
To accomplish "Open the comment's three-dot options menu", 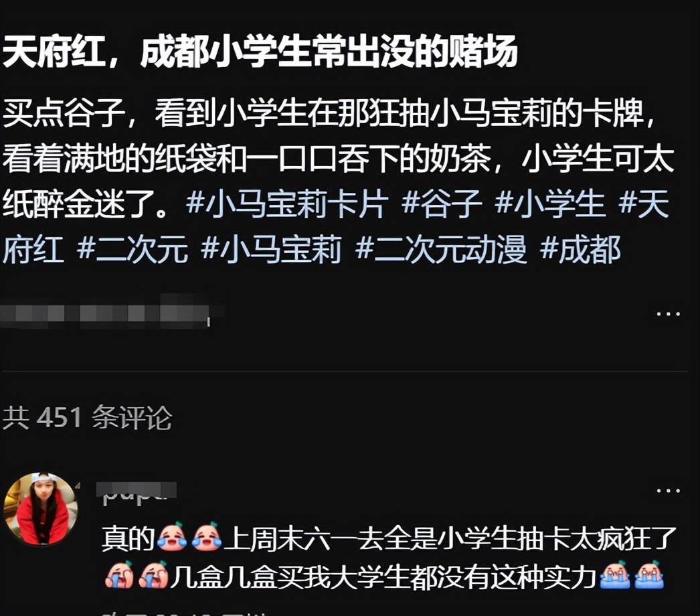I will click(x=668, y=491).
